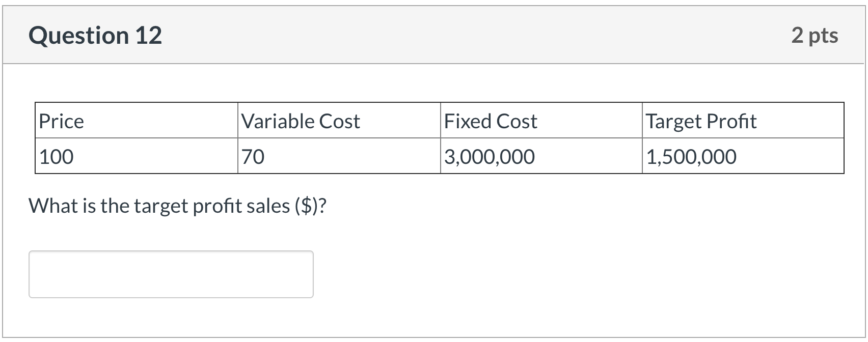Image resolution: width=868 pixels, height=342 pixels.
Task: Select the question text about target profit sales
Action: 178,206
